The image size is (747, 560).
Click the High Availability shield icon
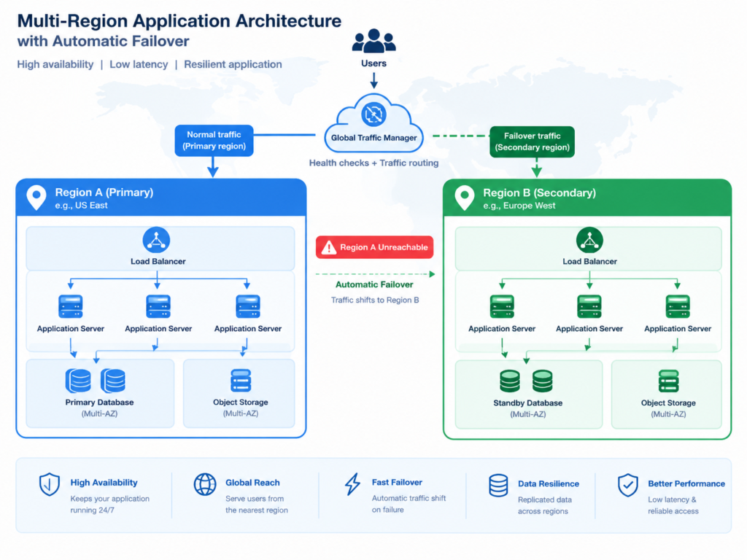tap(50, 485)
